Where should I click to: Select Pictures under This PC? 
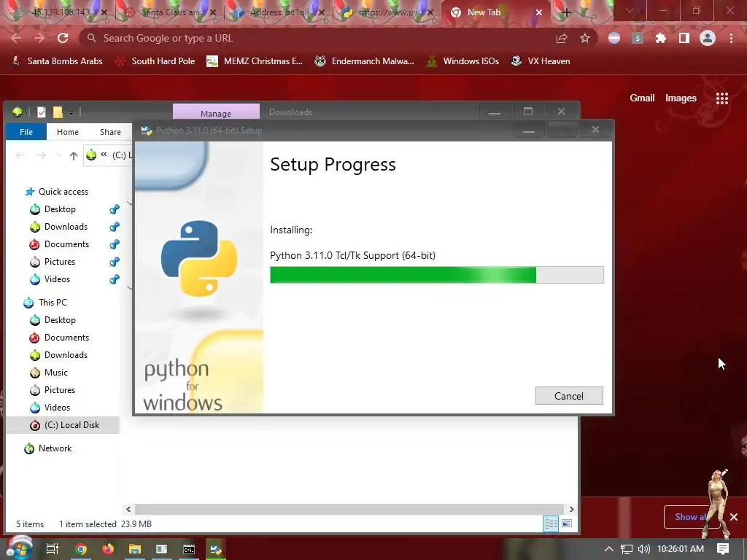click(x=60, y=390)
